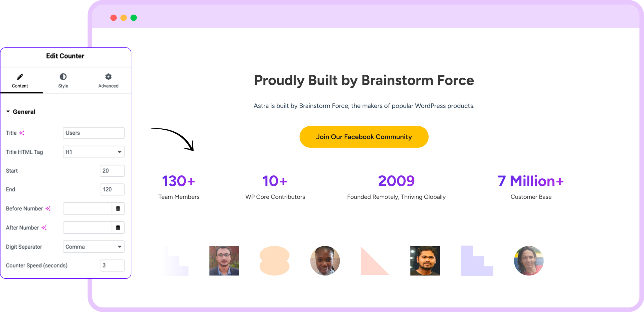Click the End number field
This screenshot has width=644, height=312.
112,189
